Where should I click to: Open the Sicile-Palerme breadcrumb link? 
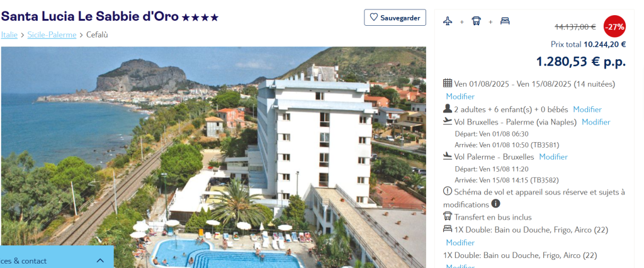click(52, 35)
